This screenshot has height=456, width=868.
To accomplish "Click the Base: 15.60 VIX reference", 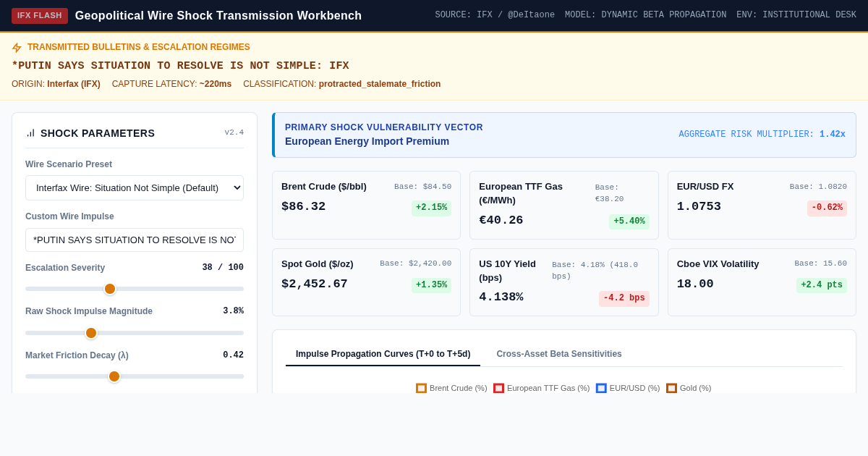I will [820, 263].
